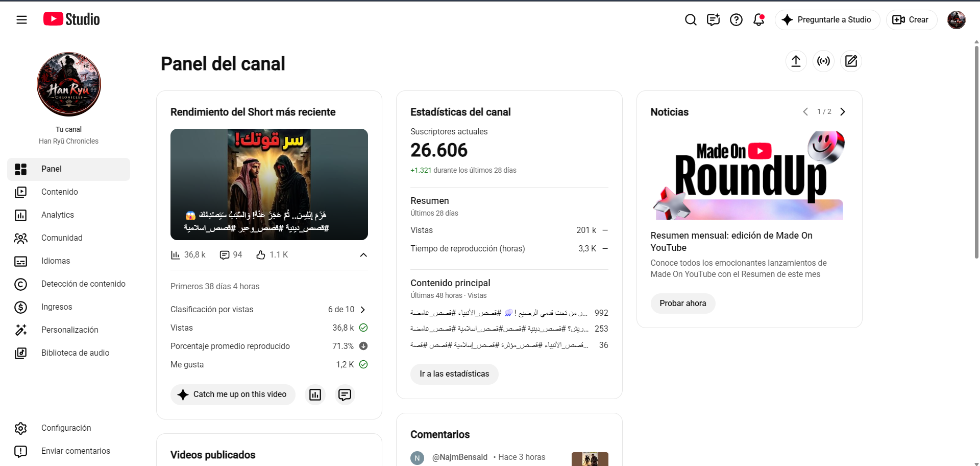Go to previous Noticias card
Screen dimensions: 980x466
805,111
